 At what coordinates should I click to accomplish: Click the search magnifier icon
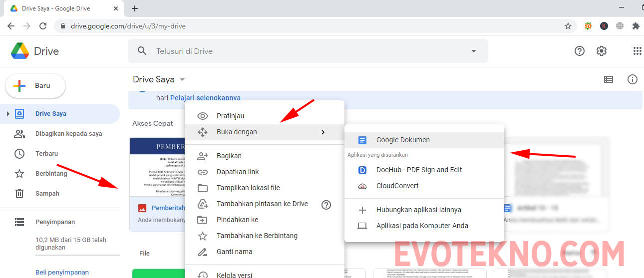pos(142,51)
